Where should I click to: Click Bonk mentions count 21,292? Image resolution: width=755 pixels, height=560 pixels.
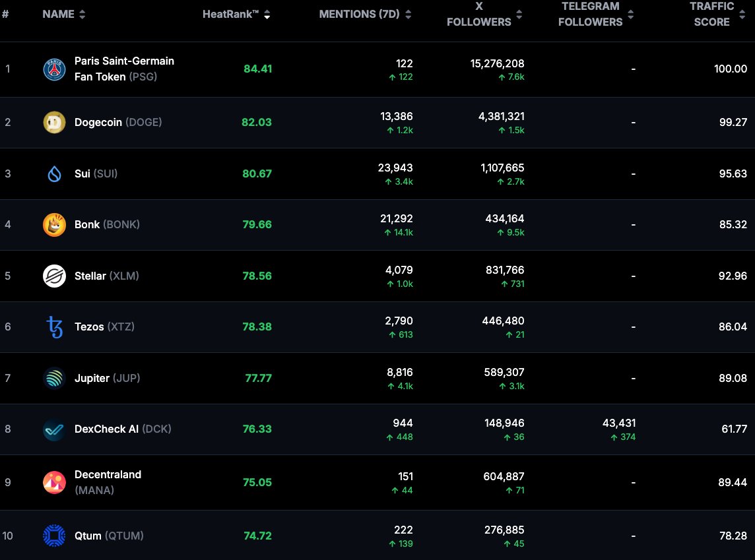pyautogui.click(x=396, y=218)
